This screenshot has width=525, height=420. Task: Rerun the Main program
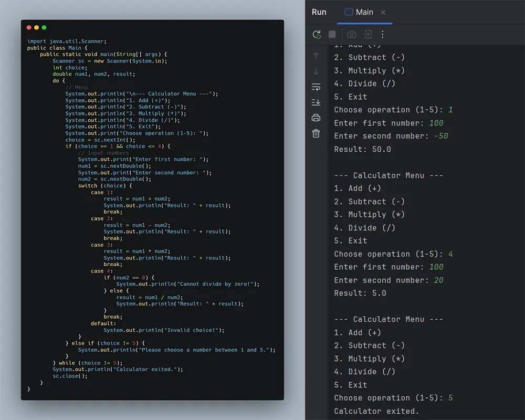(317, 34)
